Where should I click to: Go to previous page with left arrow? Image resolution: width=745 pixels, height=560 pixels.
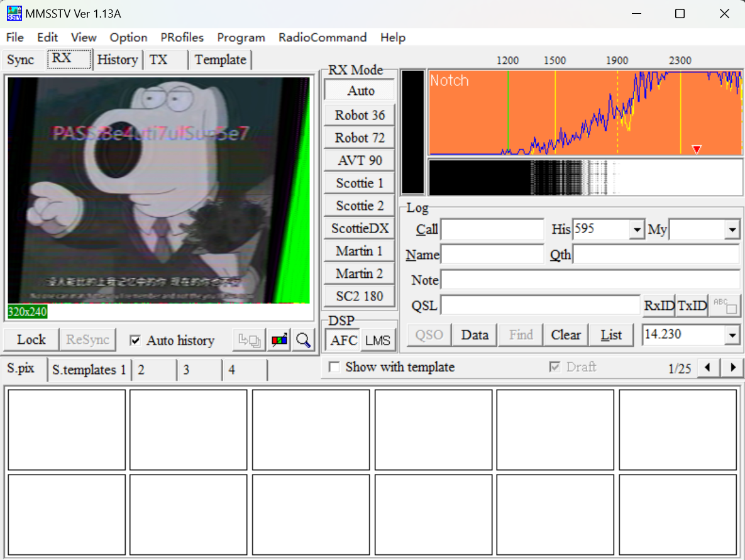(707, 367)
